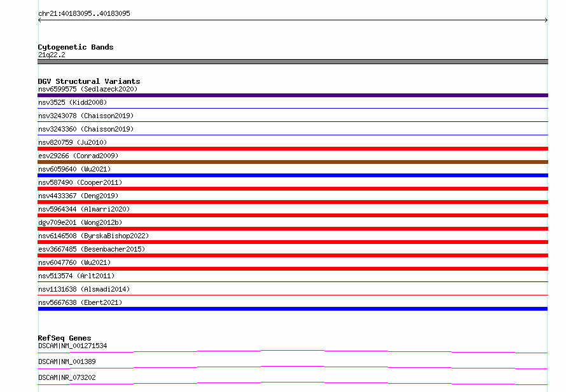Open dgv709e201 (Wong2012b) variant label
The height and width of the screenshot is (392, 566).
80,222
